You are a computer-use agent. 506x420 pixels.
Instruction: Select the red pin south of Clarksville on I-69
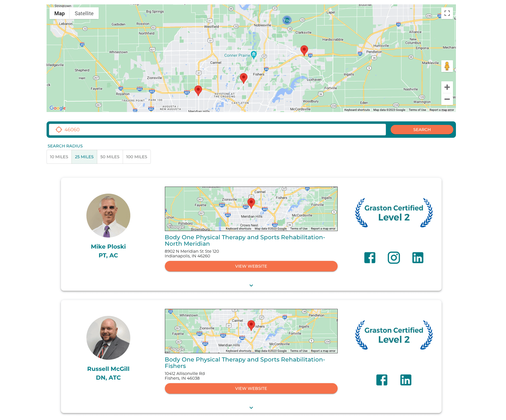(x=304, y=51)
